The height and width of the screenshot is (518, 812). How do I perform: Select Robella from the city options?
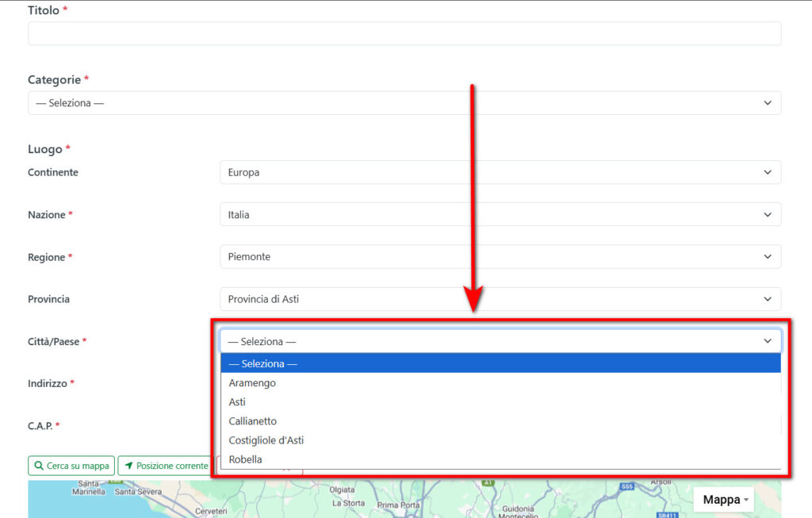coord(245,459)
